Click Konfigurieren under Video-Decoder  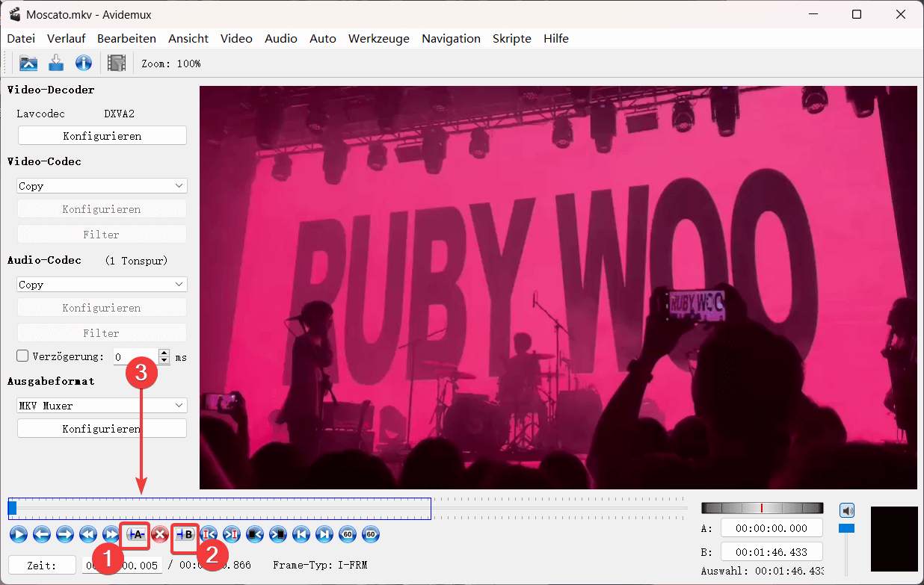coord(102,135)
